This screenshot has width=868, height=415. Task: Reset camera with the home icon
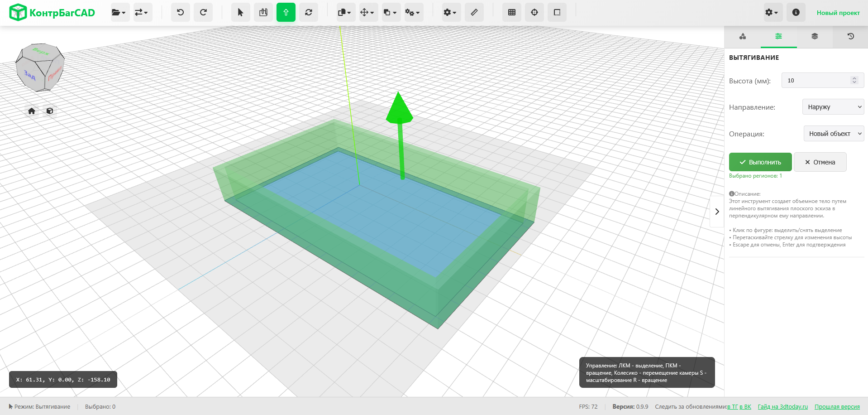click(32, 111)
